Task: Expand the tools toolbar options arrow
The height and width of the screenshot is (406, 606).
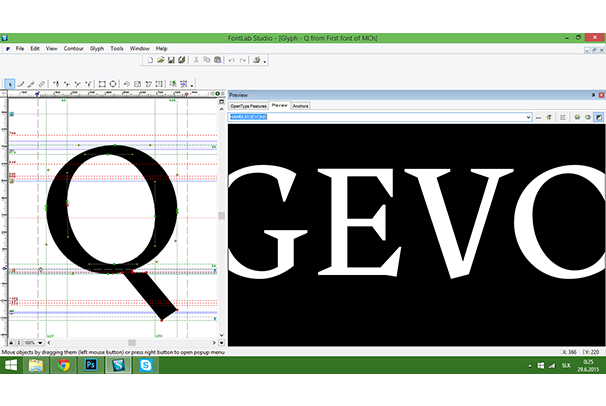Action: point(192,84)
